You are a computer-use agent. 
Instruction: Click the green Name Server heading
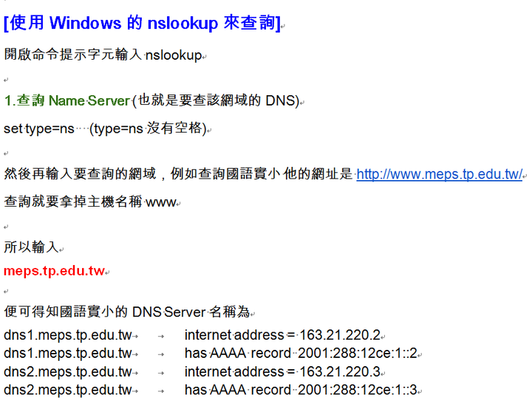point(67,100)
